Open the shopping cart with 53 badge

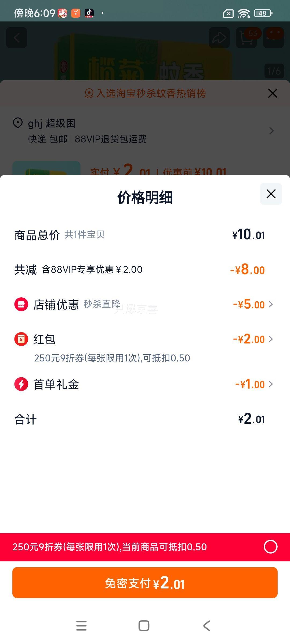(x=247, y=38)
